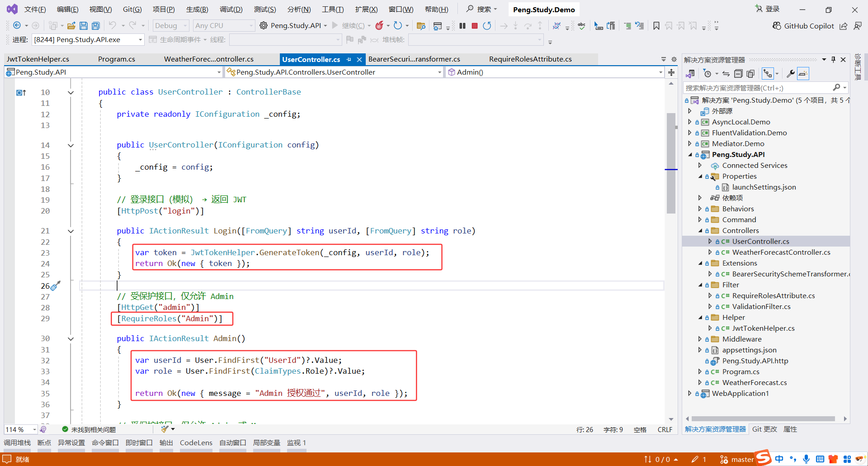The width and height of the screenshot is (868, 466).
Task: Open the Admin() member navigation dropdown
Action: tap(555, 72)
